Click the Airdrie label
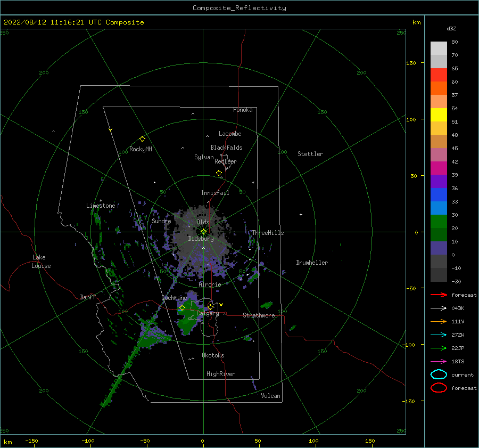 coord(210,284)
